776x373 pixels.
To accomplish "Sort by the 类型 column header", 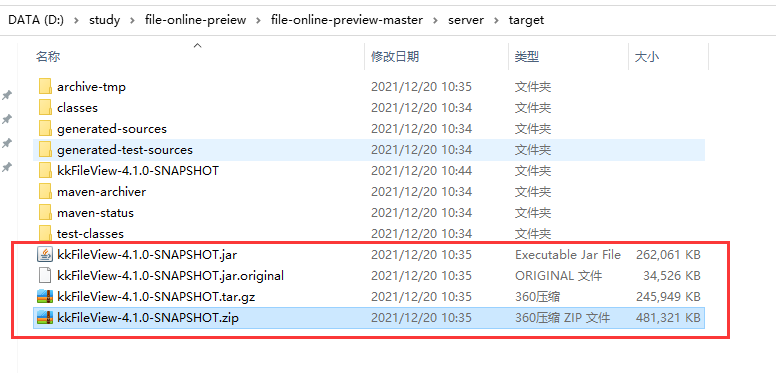I will point(527,57).
